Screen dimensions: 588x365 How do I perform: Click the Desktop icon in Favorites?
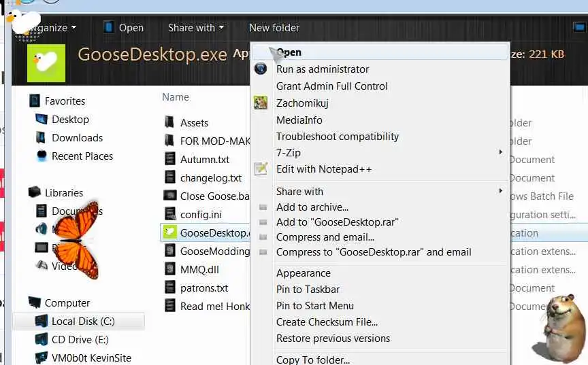pyautogui.click(x=42, y=119)
